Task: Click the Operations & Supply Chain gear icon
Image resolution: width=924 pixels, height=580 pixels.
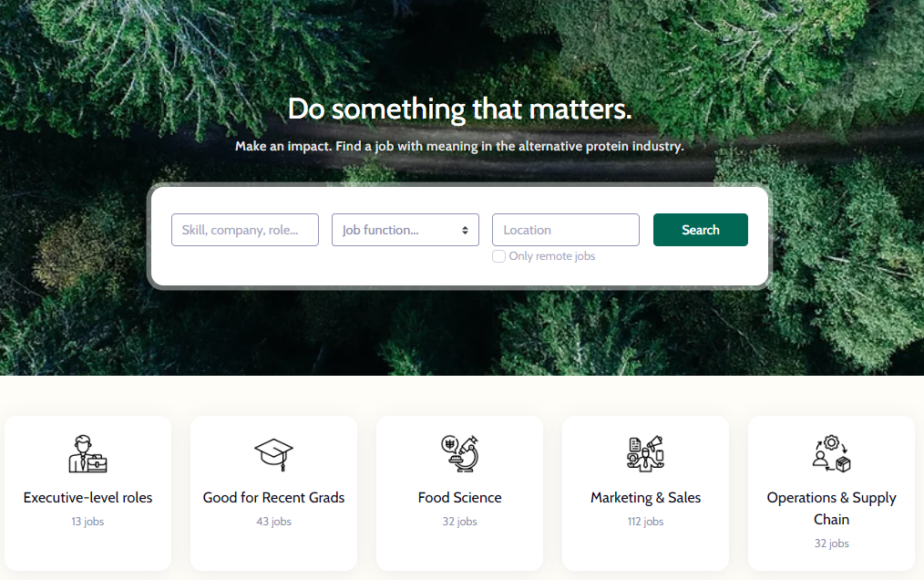Action: 831,454
